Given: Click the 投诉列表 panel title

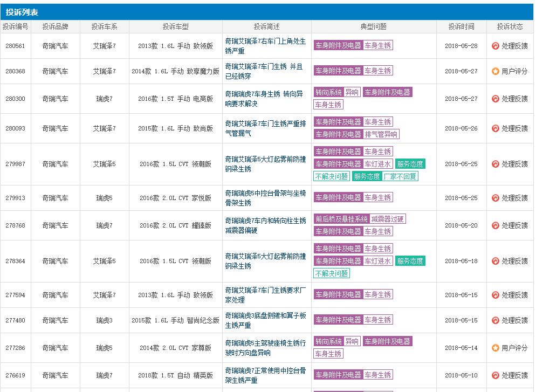Looking at the screenshot, I should coord(22,12).
